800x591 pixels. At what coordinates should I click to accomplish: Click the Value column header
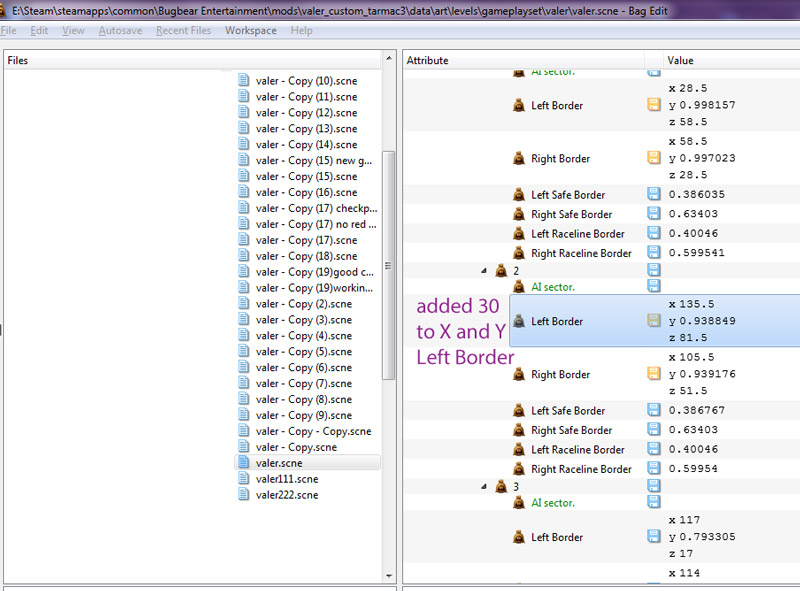click(x=732, y=60)
